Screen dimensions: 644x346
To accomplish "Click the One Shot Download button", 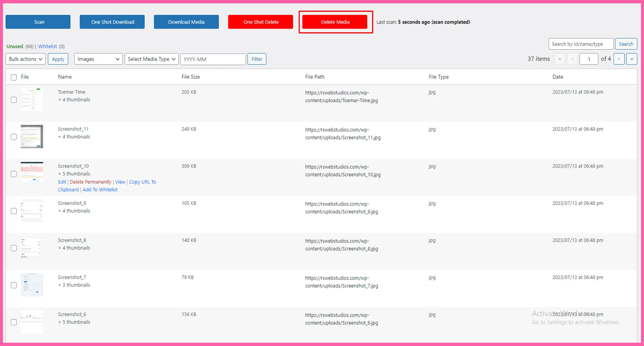I will pyautogui.click(x=112, y=22).
